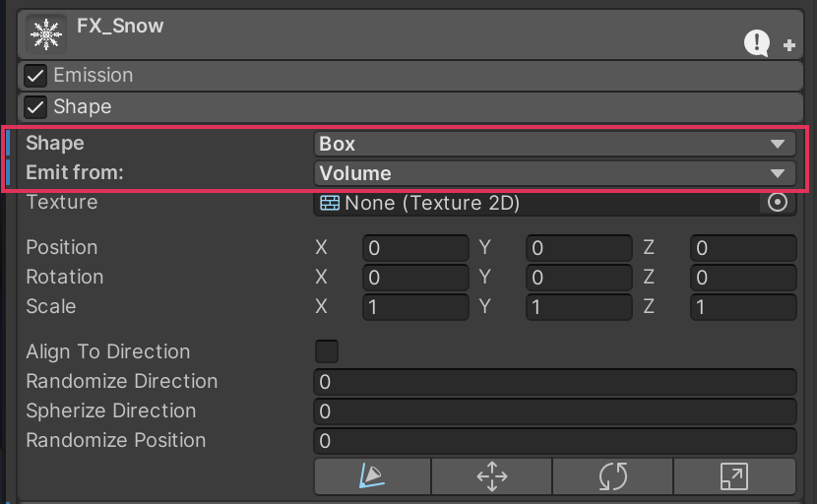Click the FX_Snow snowflake particle icon
The width and height of the screenshot is (817, 504).
(46, 34)
